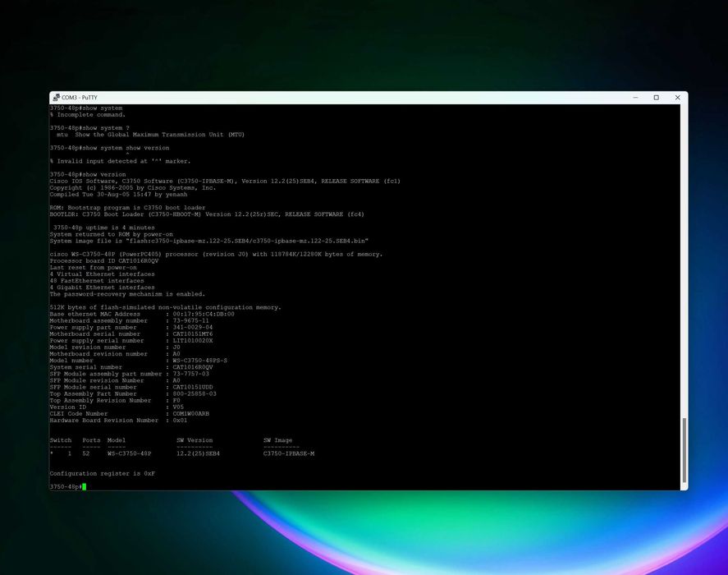This screenshot has width=728, height=575.
Task: Click the power supply part number 341-0029-04
Action: tap(193, 327)
